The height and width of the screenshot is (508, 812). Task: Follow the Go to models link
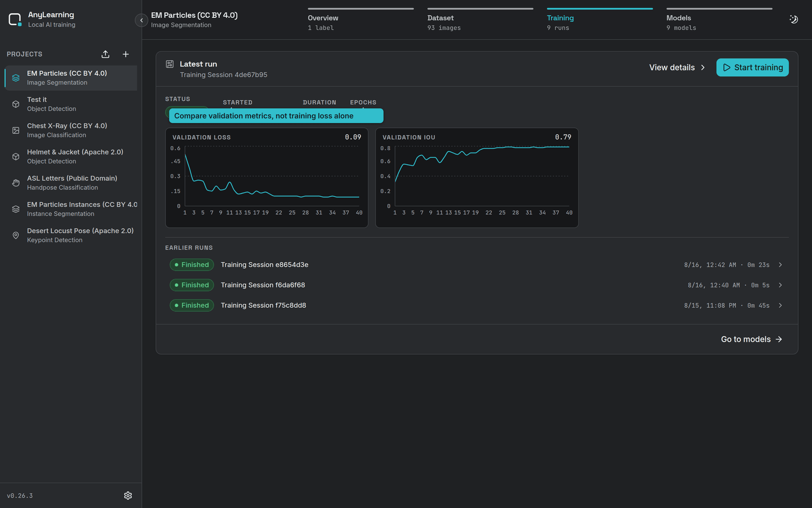(x=752, y=339)
